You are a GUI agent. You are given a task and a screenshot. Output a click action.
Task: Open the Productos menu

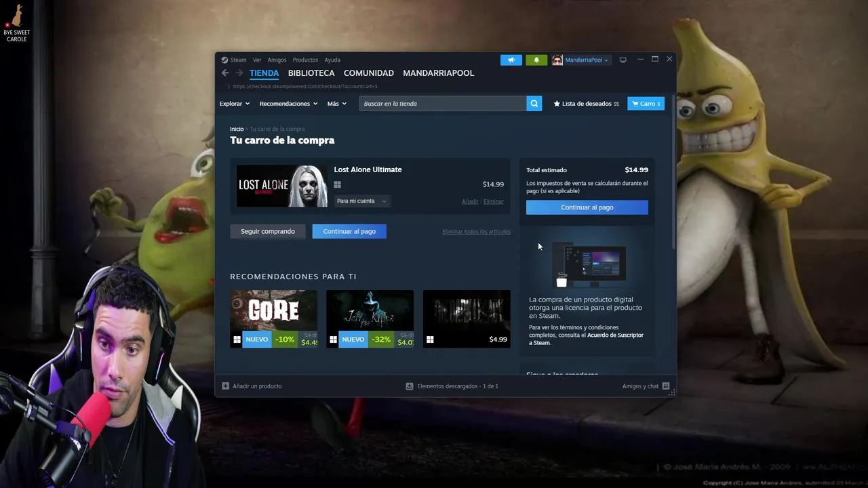[305, 60]
